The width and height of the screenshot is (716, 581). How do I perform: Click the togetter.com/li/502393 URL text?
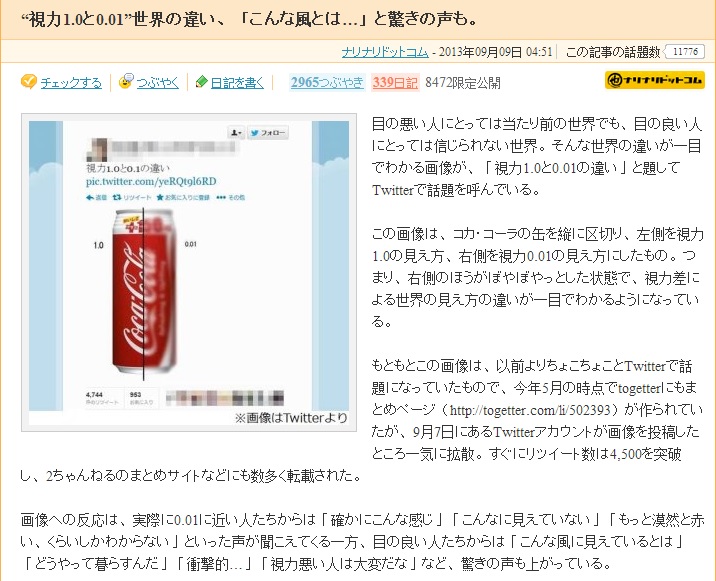[531, 410]
